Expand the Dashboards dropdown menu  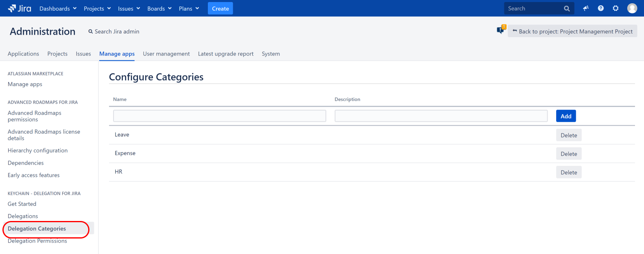tap(58, 9)
